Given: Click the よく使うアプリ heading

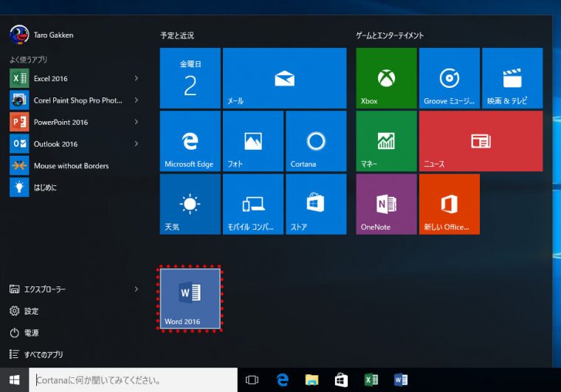Looking at the screenshot, I should [x=28, y=59].
